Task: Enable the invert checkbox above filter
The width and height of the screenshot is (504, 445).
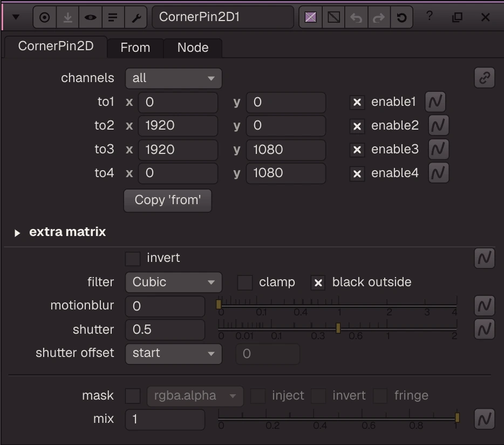Action: click(x=133, y=258)
